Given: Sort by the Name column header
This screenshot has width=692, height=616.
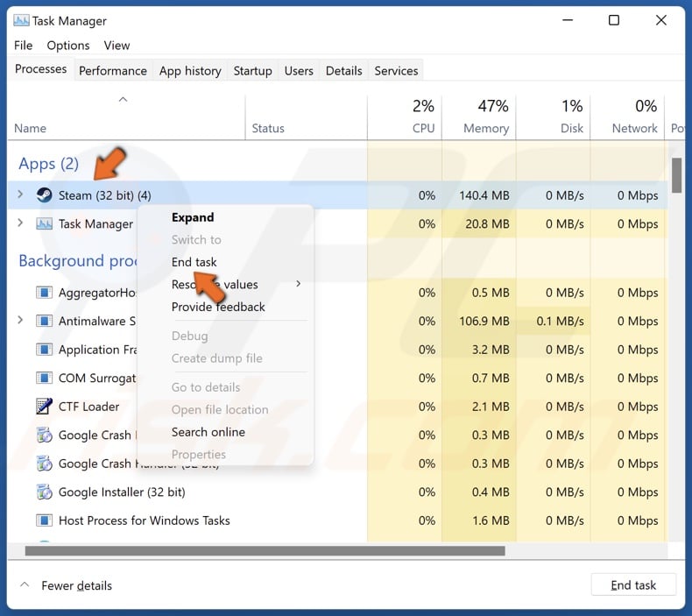Looking at the screenshot, I should [126, 117].
